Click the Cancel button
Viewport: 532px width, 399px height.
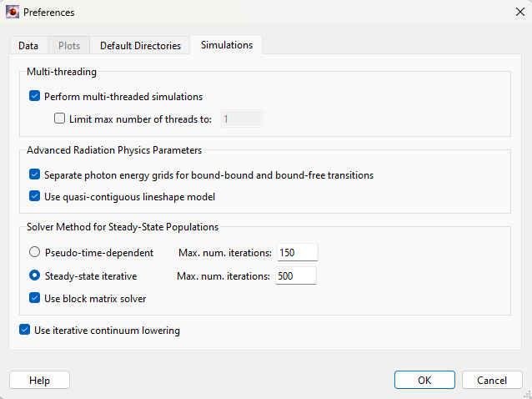pyautogui.click(x=492, y=380)
